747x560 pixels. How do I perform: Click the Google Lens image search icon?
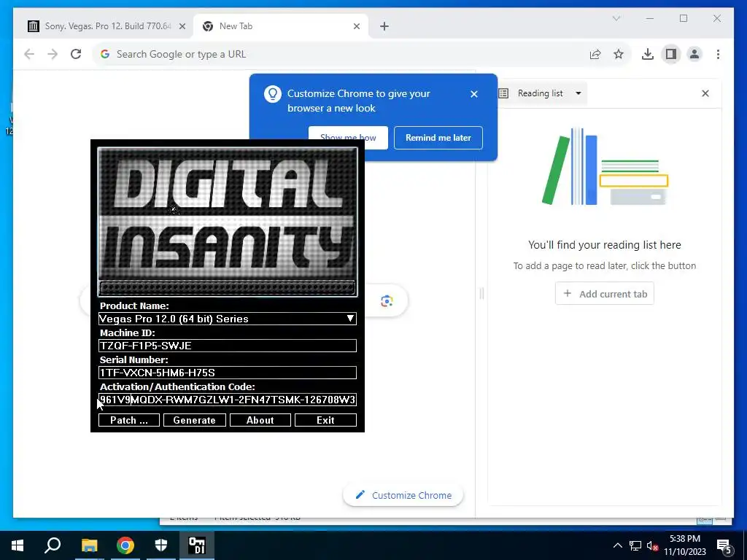[387, 301]
